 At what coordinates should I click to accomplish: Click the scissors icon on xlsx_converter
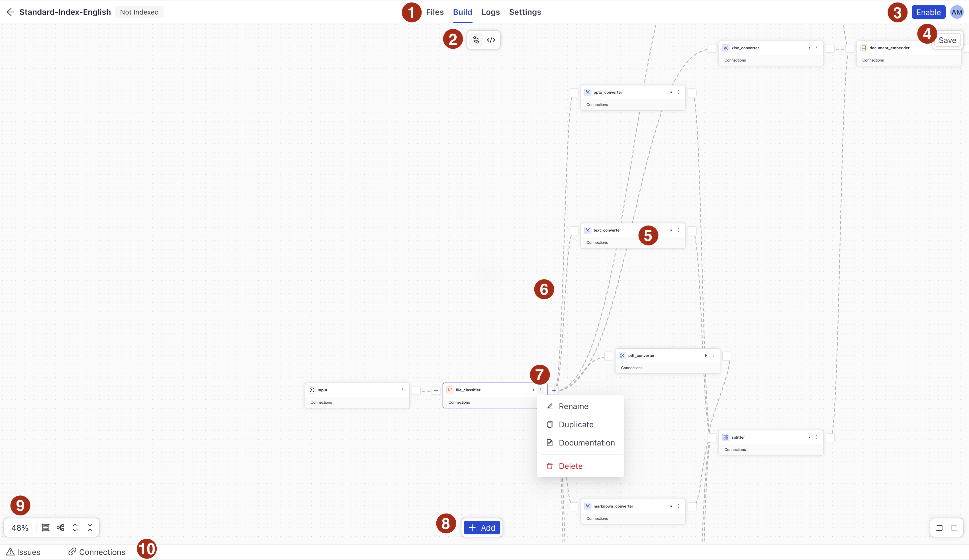725,48
